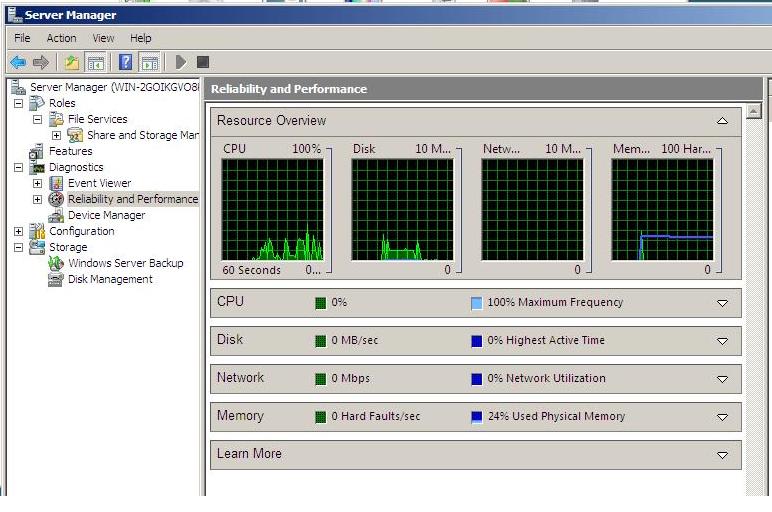This screenshot has width=772, height=512.
Task: Click the Server Manager root node icon
Action: pyautogui.click(x=19, y=87)
